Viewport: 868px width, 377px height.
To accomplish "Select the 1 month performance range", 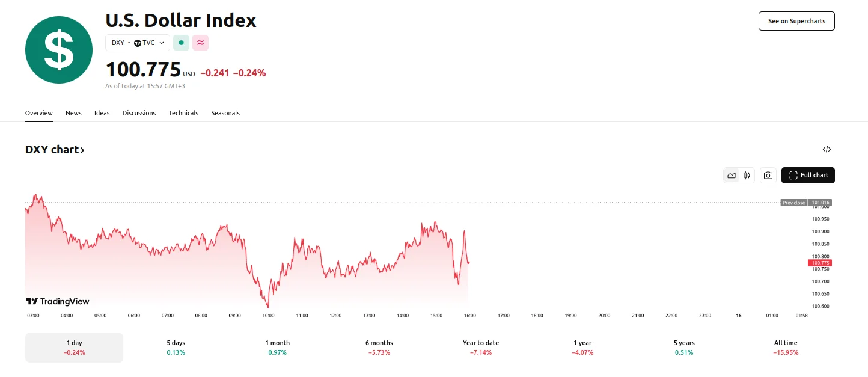I will point(277,348).
